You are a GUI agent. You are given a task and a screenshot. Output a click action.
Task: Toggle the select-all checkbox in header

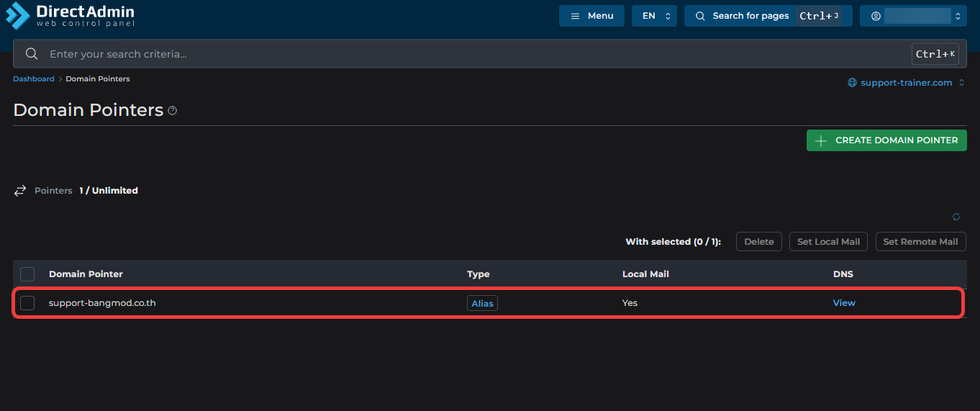(x=27, y=274)
